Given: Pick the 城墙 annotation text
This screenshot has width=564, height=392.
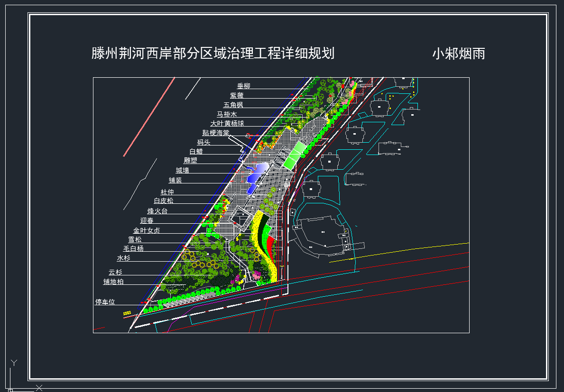Looking at the screenshot, I should pyautogui.click(x=182, y=170).
